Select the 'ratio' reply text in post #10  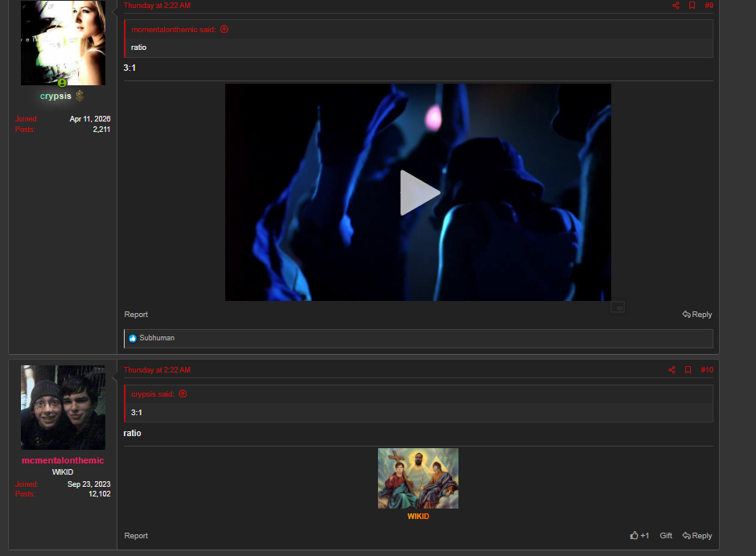[132, 433]
